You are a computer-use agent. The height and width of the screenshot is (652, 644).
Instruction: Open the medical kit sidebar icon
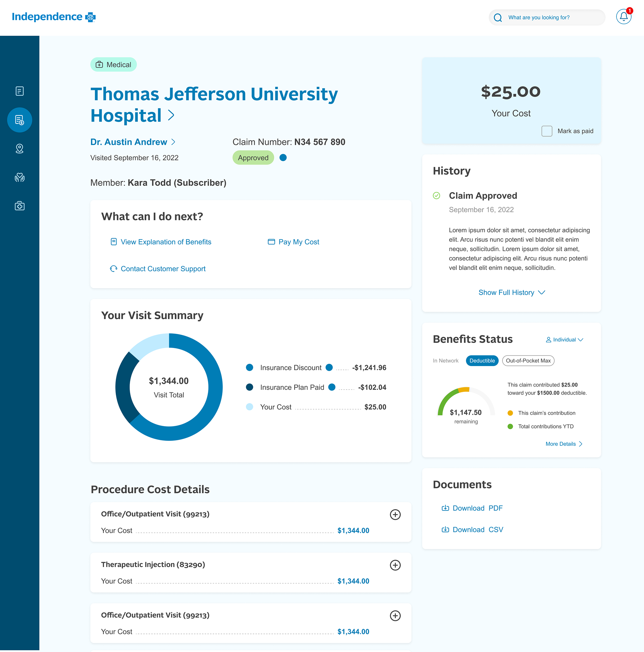(x=19, y=206)
